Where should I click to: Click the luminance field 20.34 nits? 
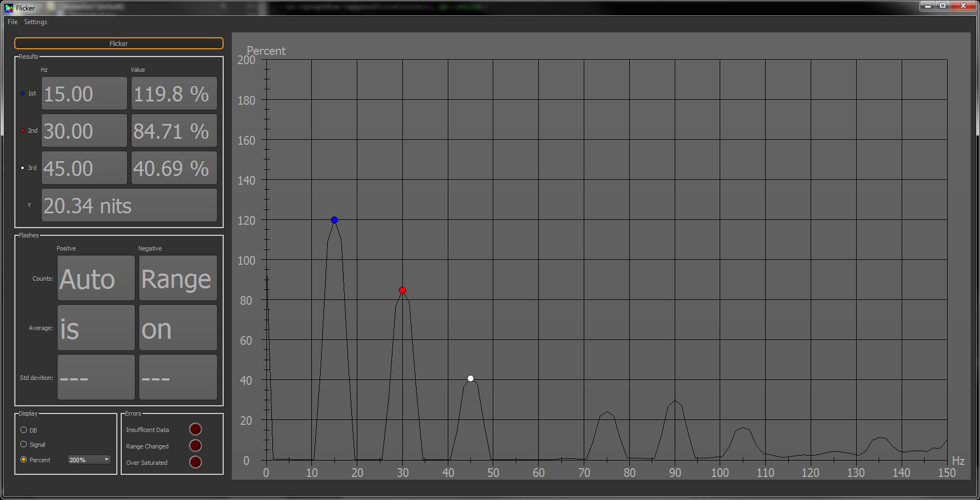coord(129,205)
